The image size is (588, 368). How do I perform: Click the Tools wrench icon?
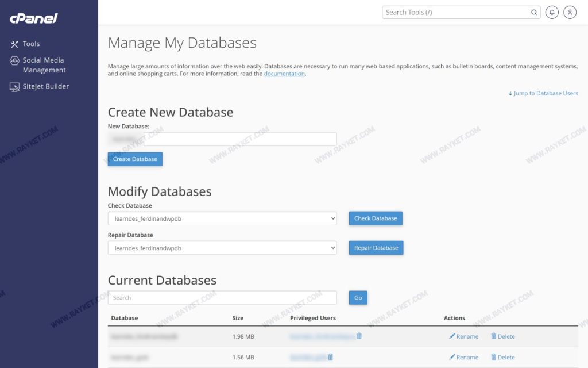click(x=14, y=44)
